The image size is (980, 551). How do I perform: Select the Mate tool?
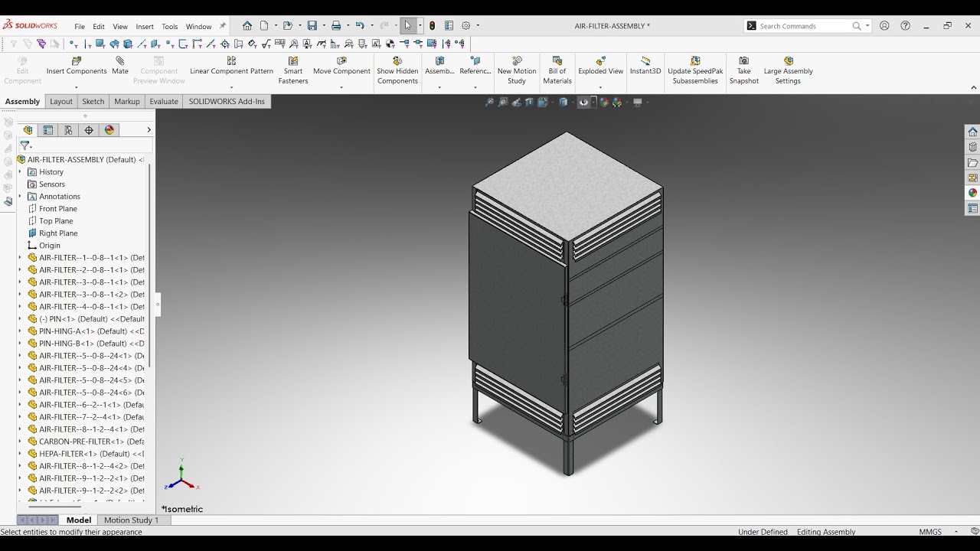[120, 60]
